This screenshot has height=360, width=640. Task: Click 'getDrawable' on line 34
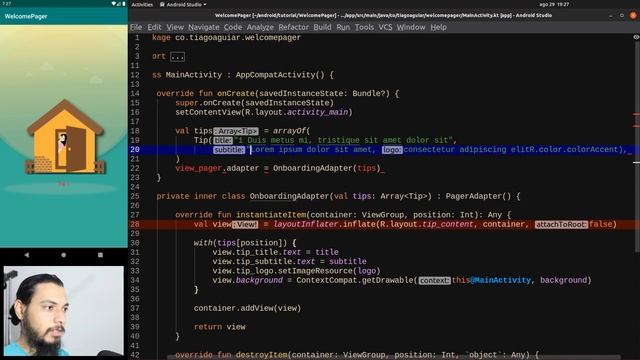[x=385, y=280]
